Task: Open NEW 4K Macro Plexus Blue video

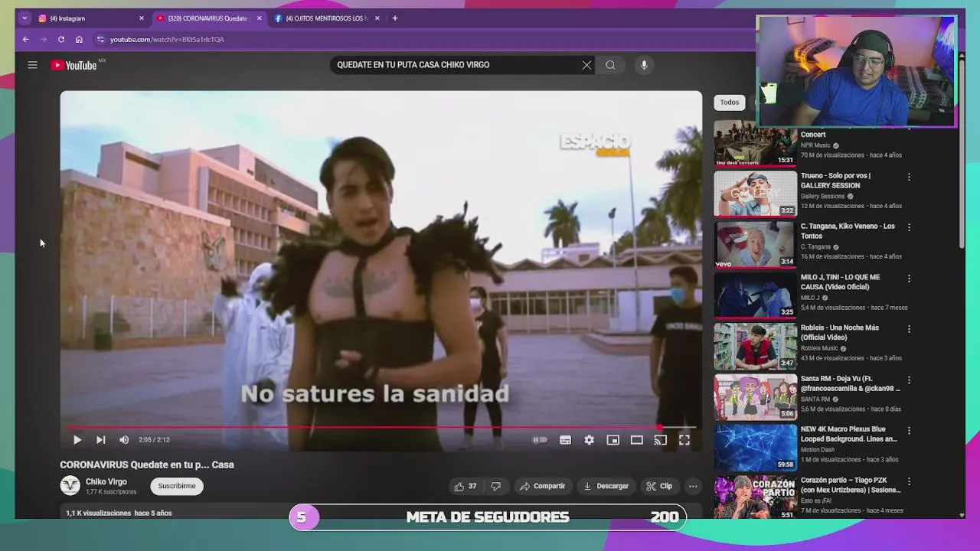Action: (x=849, y=434)
